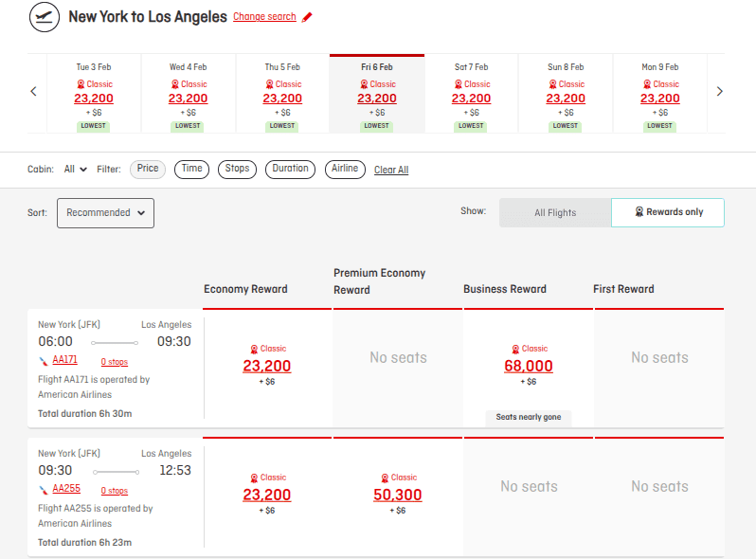756x559 pixels.
Task: Select AA255 Economy Reward 23,200 fare
Action: (x=267, y=495)
